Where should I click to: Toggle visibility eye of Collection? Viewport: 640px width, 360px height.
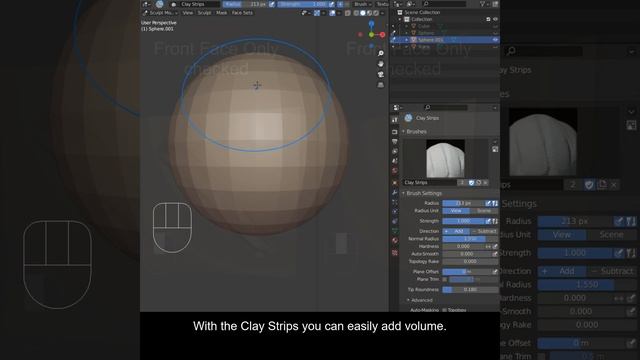click(x=496, y=19)
